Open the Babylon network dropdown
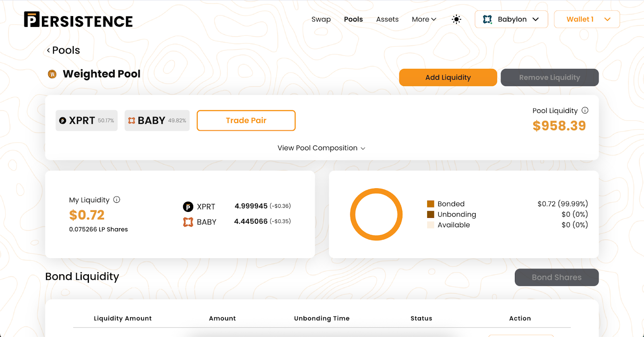Viewport: 644px width, 337px height. [511, 19]
